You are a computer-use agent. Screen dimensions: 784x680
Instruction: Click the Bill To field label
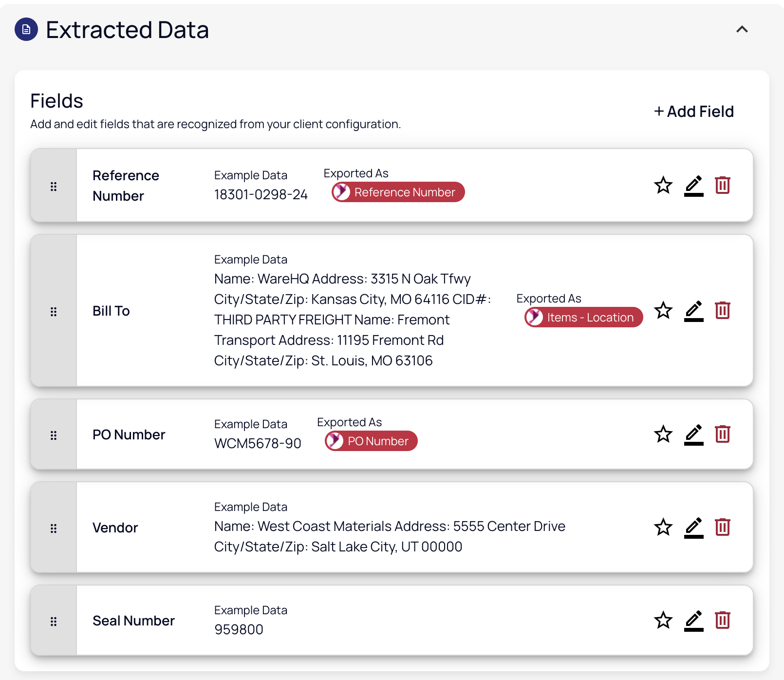(111, 311)
